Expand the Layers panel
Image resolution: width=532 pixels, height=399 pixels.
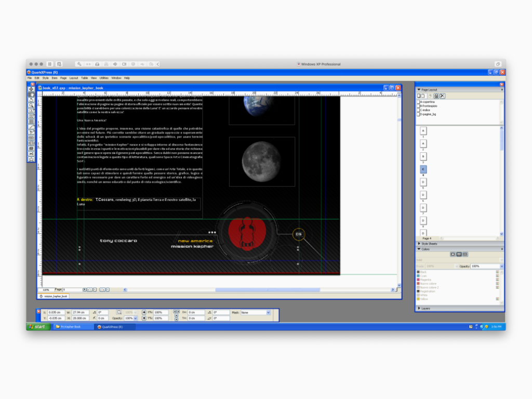coord(419,309)
